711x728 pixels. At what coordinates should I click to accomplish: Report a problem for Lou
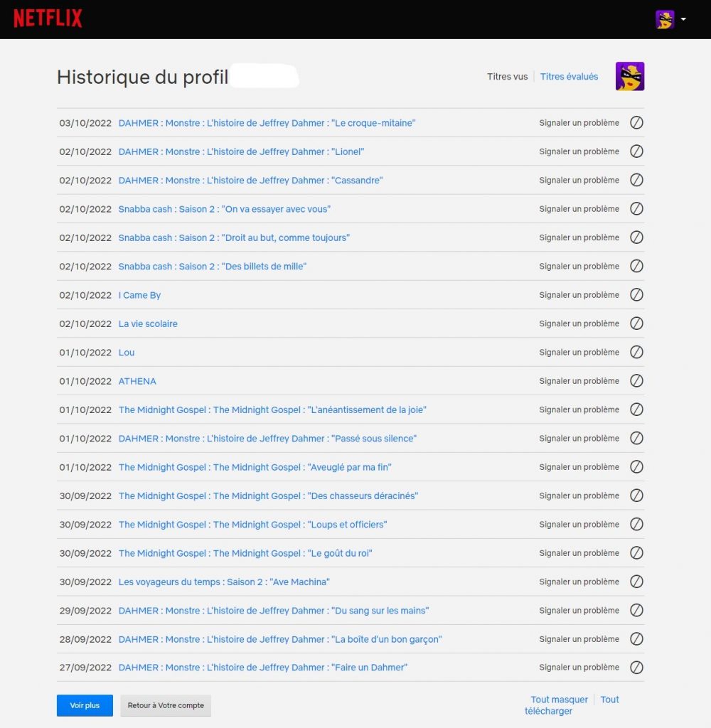pyautogui.click(x=579, y=353)
